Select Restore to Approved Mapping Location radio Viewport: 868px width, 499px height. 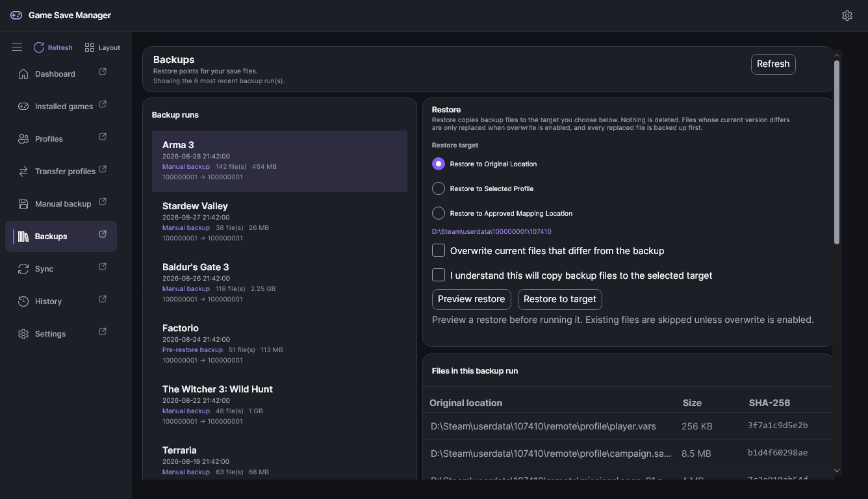pyautogui.click(x=439, y=213)
